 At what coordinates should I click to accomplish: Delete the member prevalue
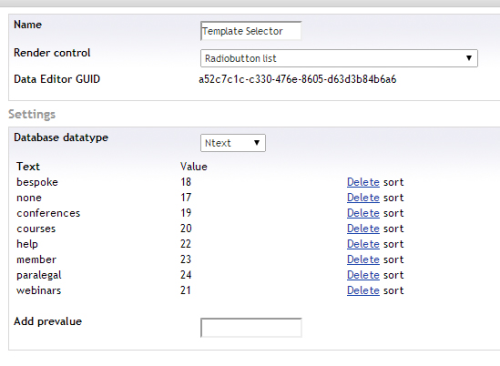(363, 259)
